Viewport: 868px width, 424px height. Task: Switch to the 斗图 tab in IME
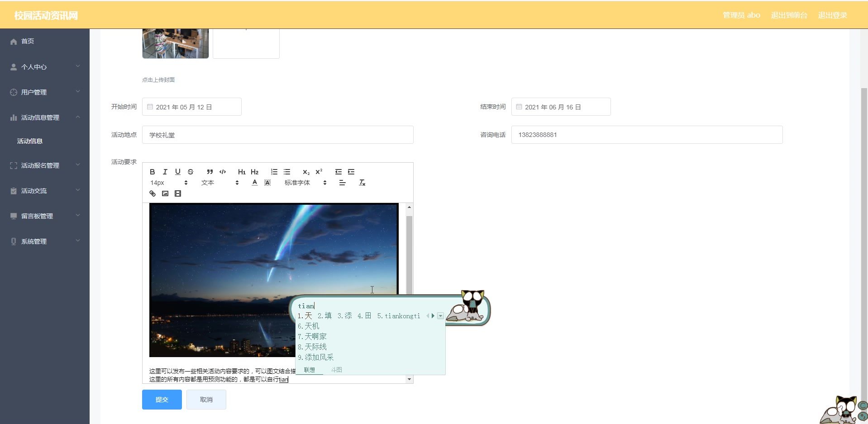coord(336,370)
